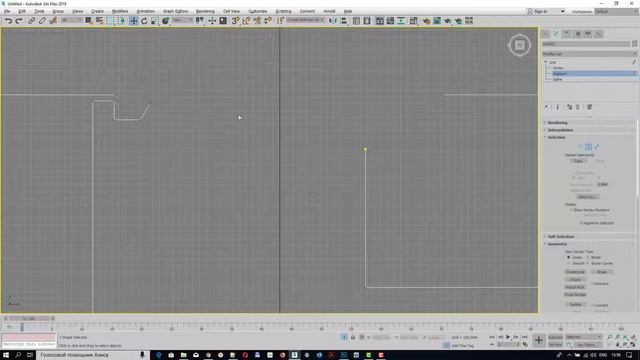Viewport: 640px width, 360px height.
Task: Click the Align tool icon
Action: pos(344,20)
